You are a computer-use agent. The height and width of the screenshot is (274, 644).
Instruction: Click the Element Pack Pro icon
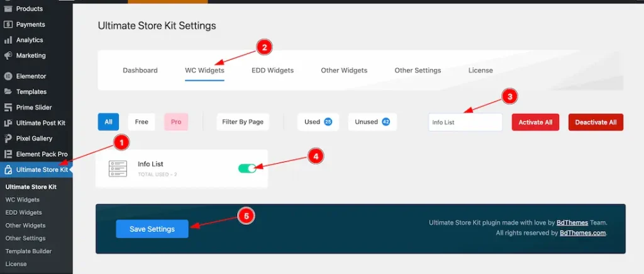(8, 154)
